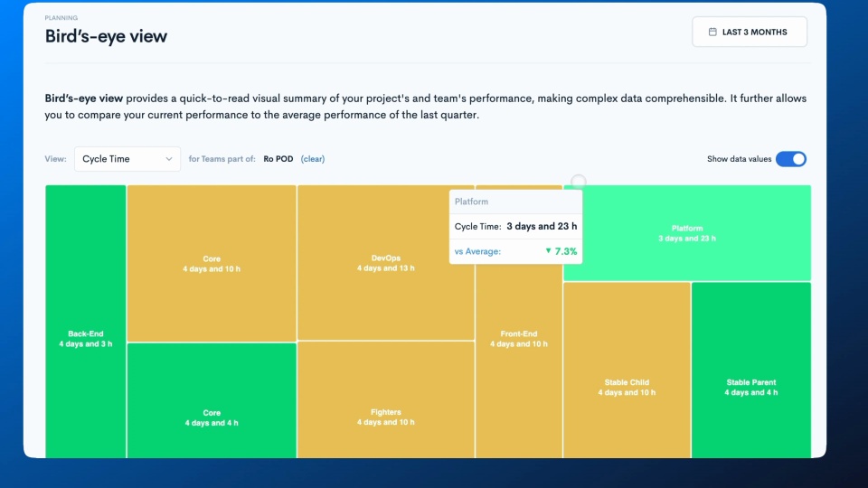The image size is (868, 488).
Task: Open the LAST 3 MONTHS date range
Action: (x=749, y=33)
